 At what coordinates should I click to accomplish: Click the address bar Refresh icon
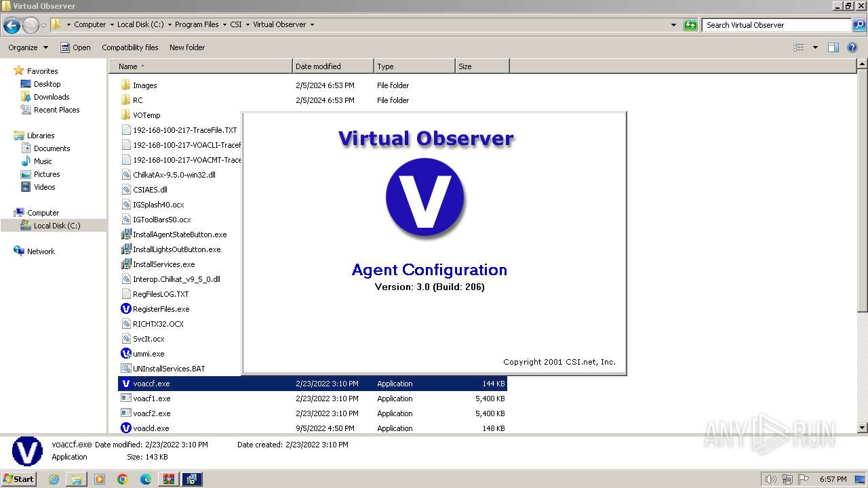(690, 25)
